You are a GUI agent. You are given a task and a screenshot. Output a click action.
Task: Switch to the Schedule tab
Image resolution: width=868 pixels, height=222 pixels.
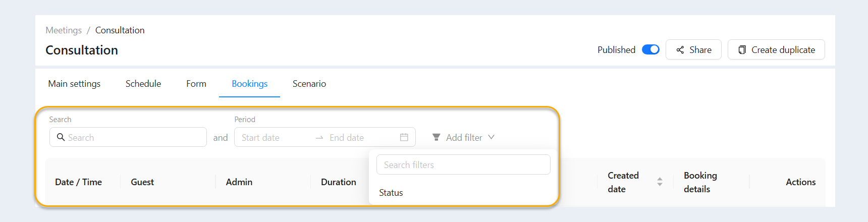coord(143,84)
